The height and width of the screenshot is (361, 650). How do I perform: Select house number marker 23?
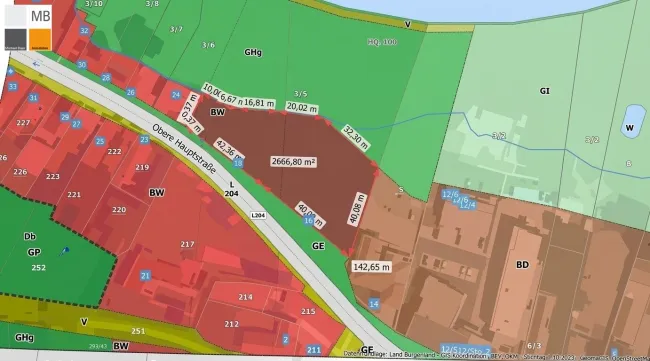click(144, 140)
